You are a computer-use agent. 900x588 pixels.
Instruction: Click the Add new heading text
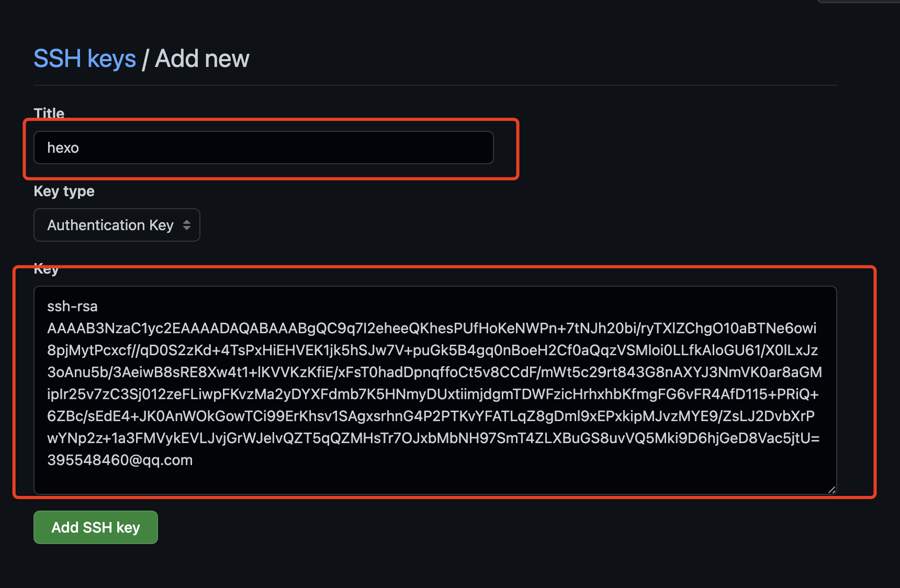[203, 59]
